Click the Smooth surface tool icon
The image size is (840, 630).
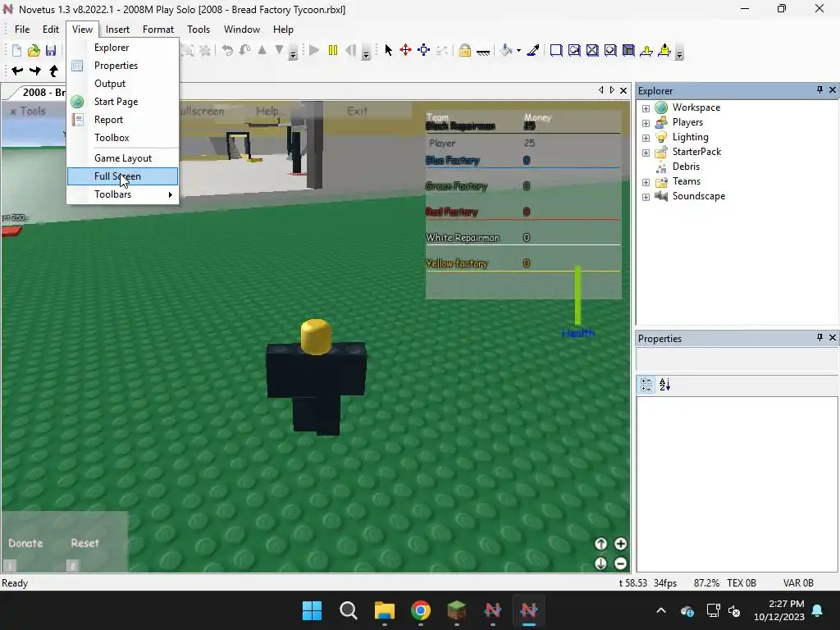tap(556, 50)
